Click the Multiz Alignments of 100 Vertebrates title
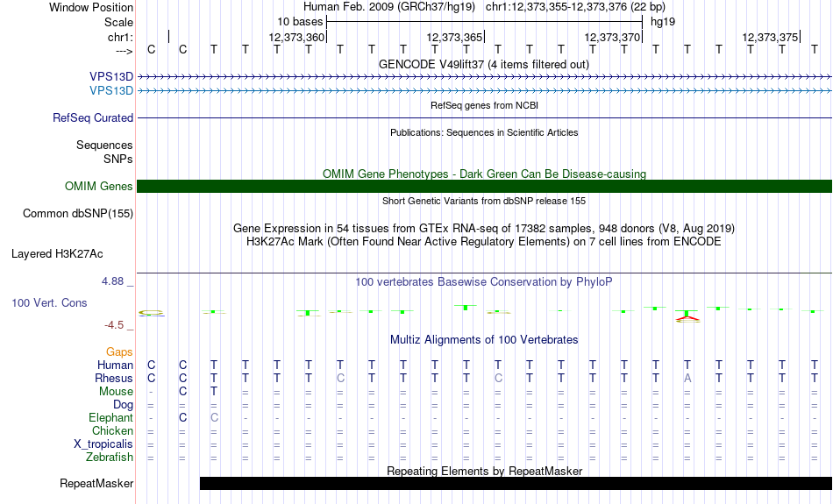The height and width of the screenshot is (504, 833). 484,339
